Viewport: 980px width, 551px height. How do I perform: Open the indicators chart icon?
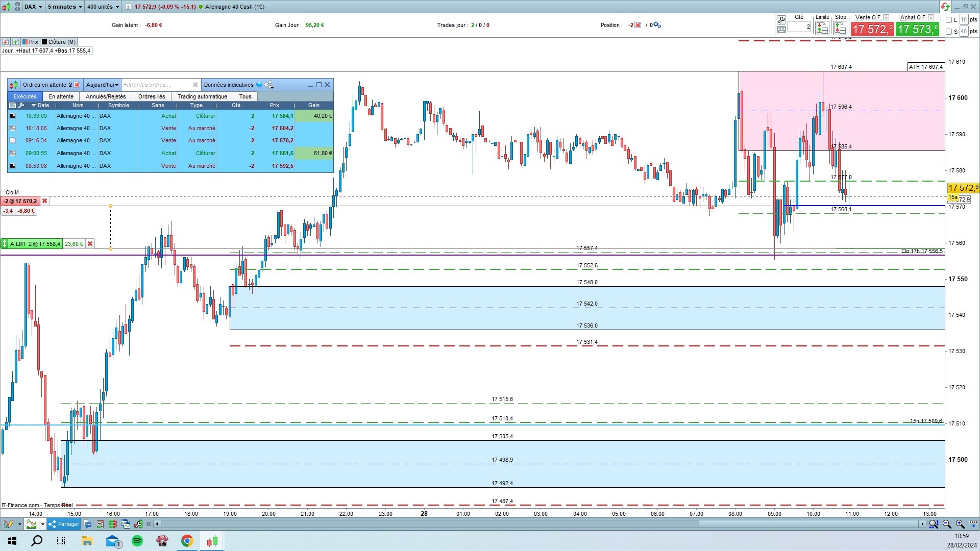coord(32,524)
